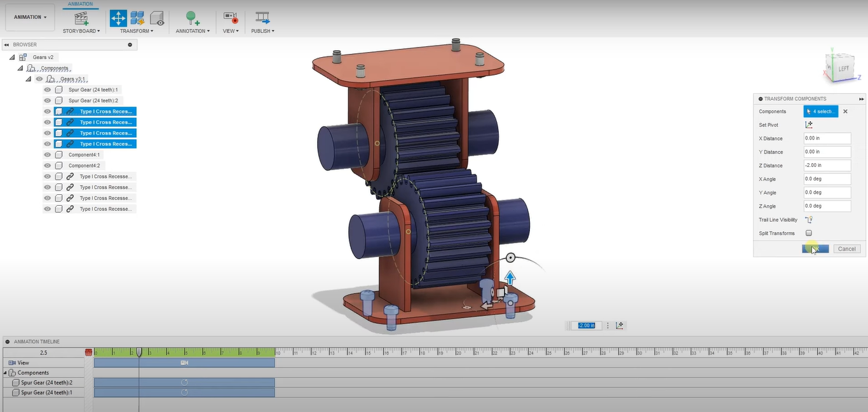The width and height of the screenshot is (868, 412).
Task: Collapse the Gears v2 tree node
Action: [x=12, y=57]
